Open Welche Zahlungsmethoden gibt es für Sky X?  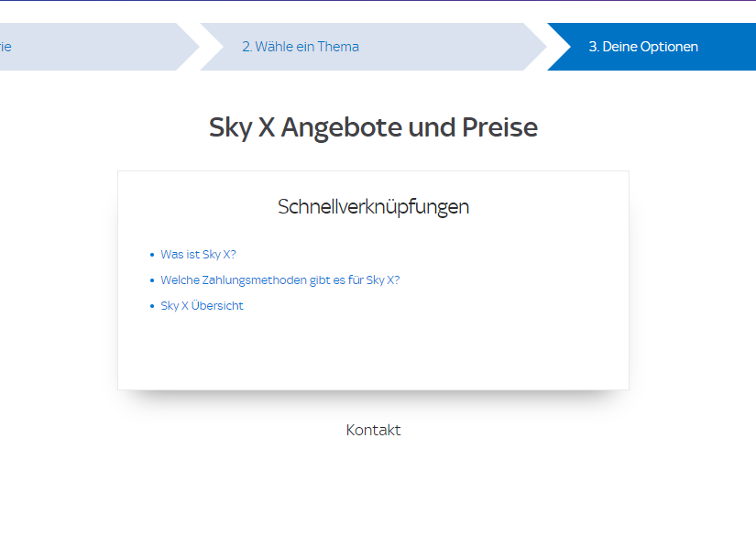[280, 280]
